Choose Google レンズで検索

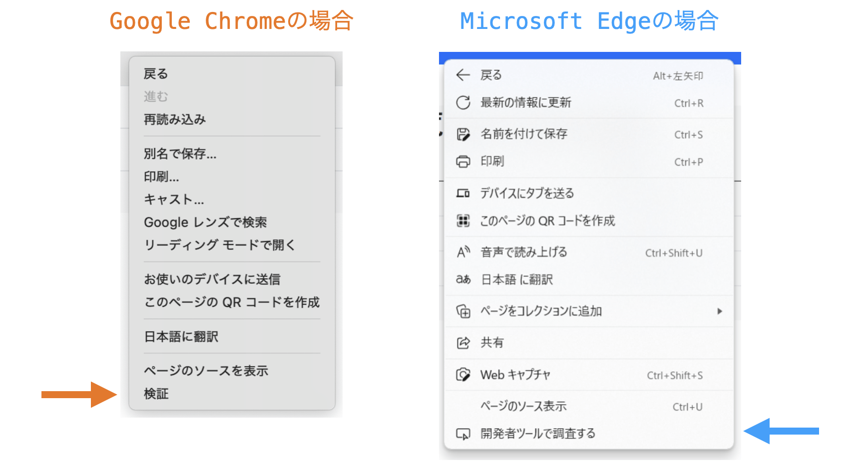(x=205, y=222)
